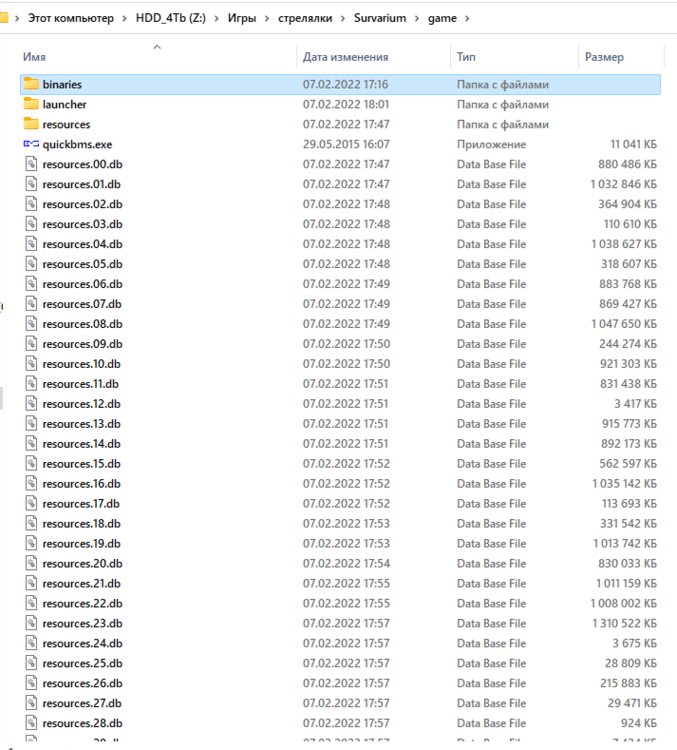Image resolution: width=677 pixels, height=750 pixels.
Task: Select file name resources.27.db
Action: (81, 703)
